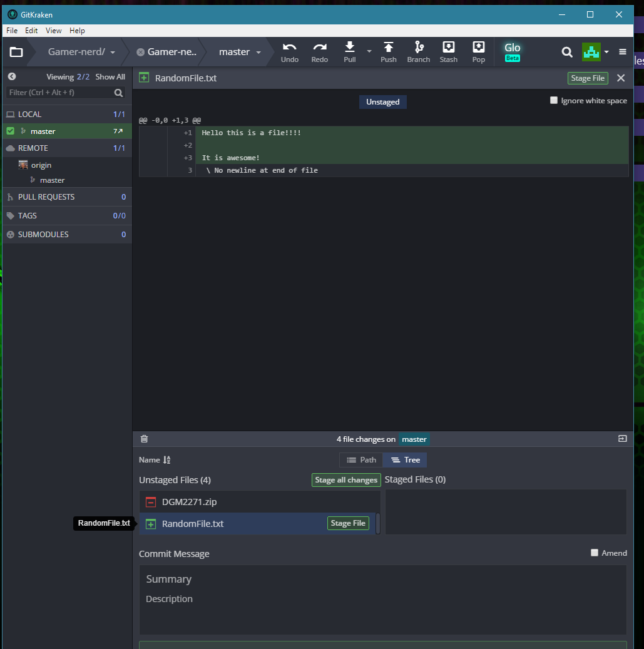Open the search magnifier in toolbar

(567, 52)
